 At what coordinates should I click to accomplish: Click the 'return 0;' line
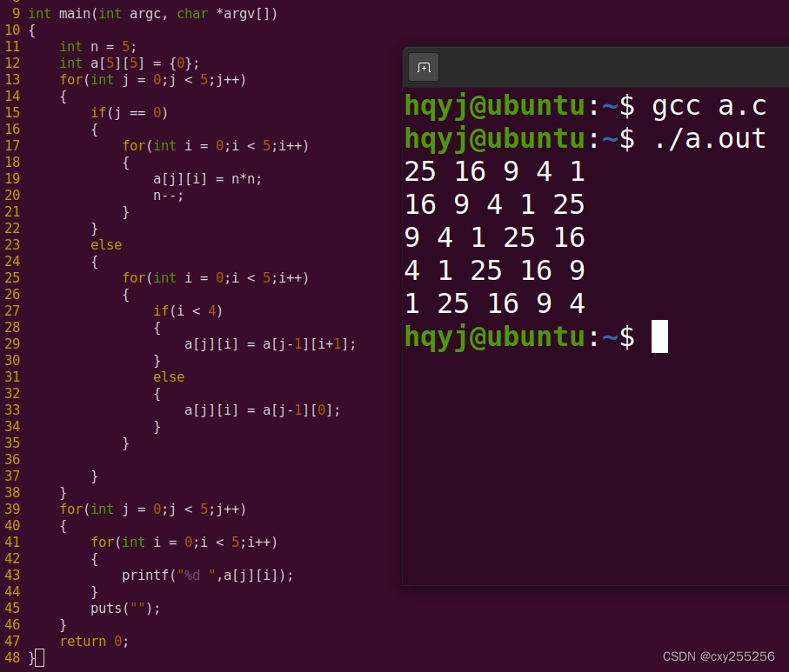pos(94,642)
